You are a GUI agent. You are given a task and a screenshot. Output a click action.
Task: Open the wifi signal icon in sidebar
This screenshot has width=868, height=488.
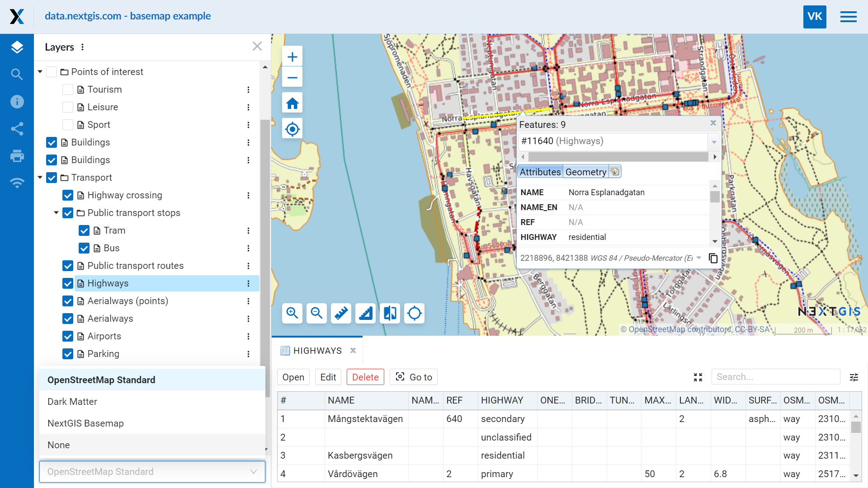(17, 183)
